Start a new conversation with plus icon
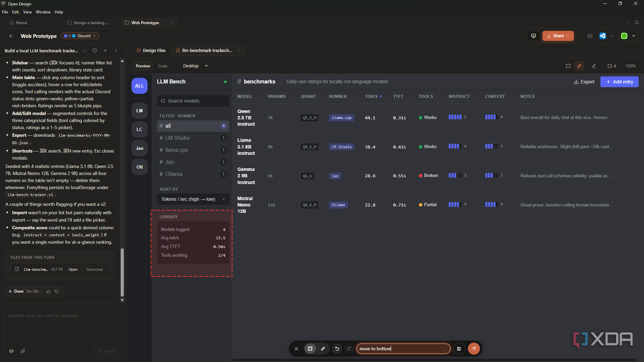The image size is (644, 362). (x=105, y=51)
